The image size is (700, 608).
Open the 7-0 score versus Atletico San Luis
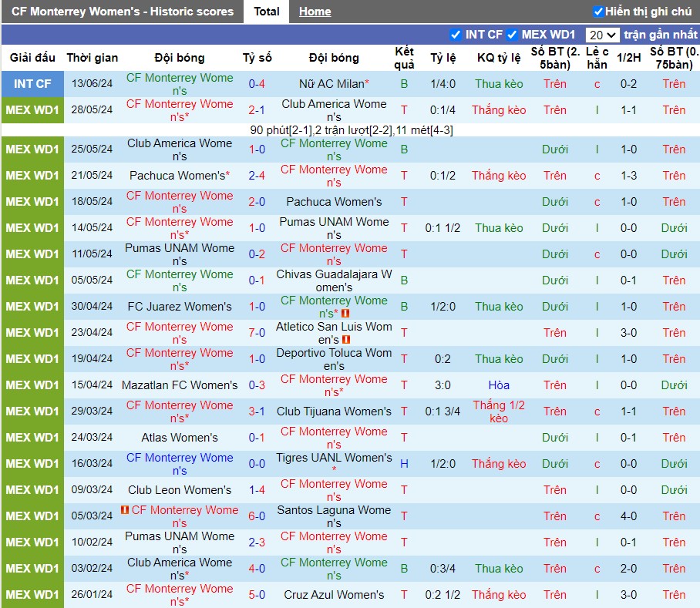point(257,333)
